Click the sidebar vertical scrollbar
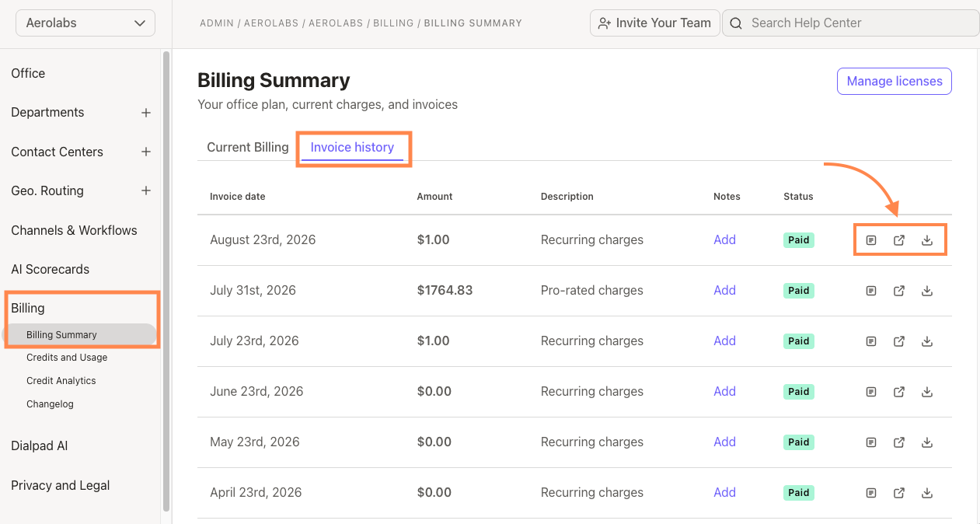The width and height of the screenshot is (980, 524). point(166,280)
